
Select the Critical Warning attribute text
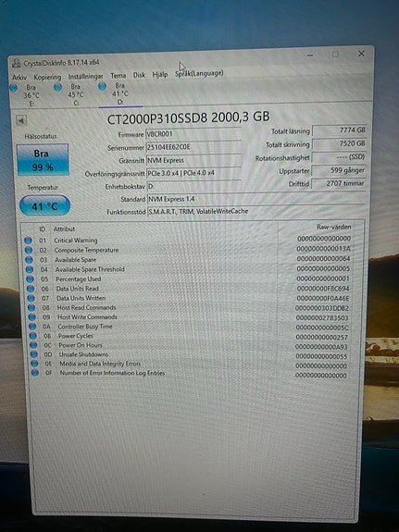pos(76,241)
